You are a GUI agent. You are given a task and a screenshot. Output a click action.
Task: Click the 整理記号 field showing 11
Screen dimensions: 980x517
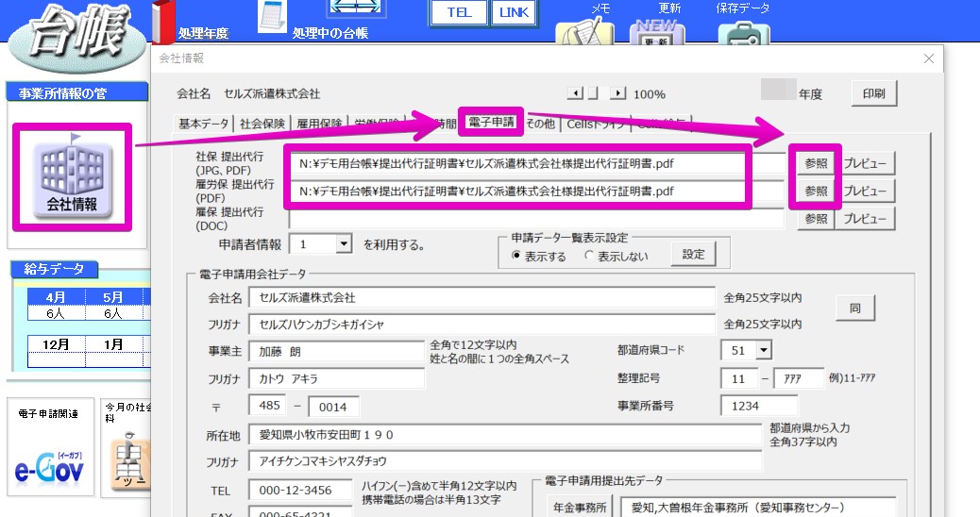tap(738, 378)
